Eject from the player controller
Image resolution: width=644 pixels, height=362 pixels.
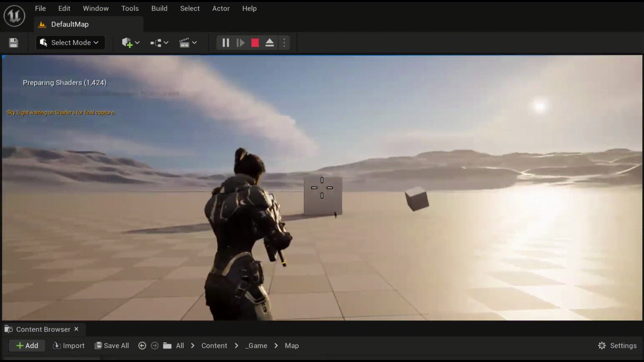click(270, 43)
